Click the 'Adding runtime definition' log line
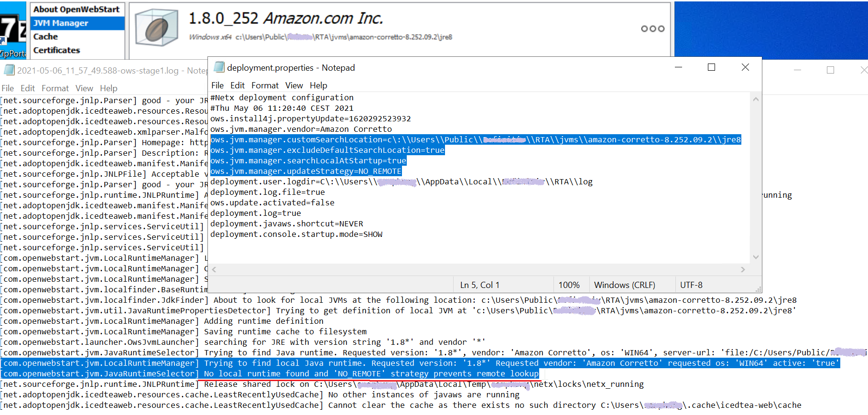 coord(163,321)
